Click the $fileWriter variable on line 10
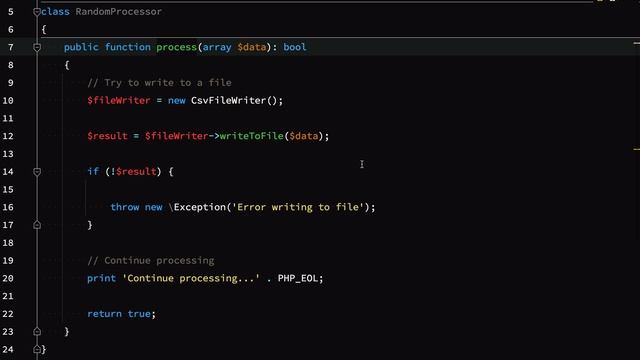 [119, 100]
